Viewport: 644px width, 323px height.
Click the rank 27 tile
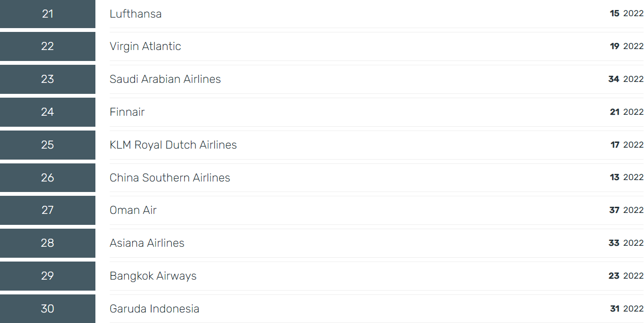point(48,210)
